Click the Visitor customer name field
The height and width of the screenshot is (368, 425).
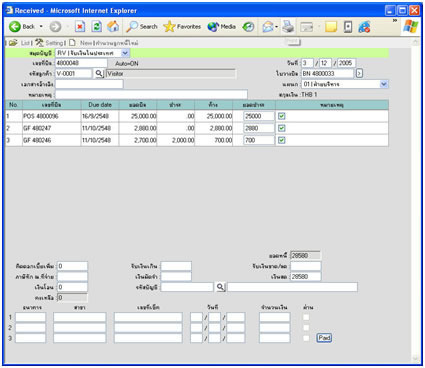coord(171,73)
